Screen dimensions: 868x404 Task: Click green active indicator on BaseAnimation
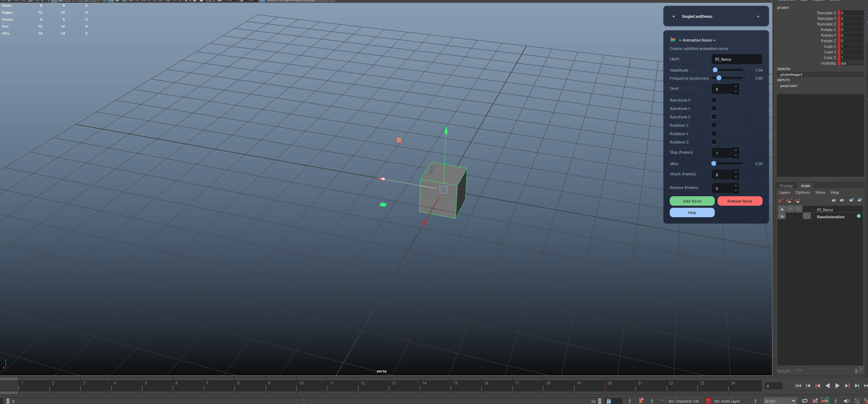click(x=859, y=216)
